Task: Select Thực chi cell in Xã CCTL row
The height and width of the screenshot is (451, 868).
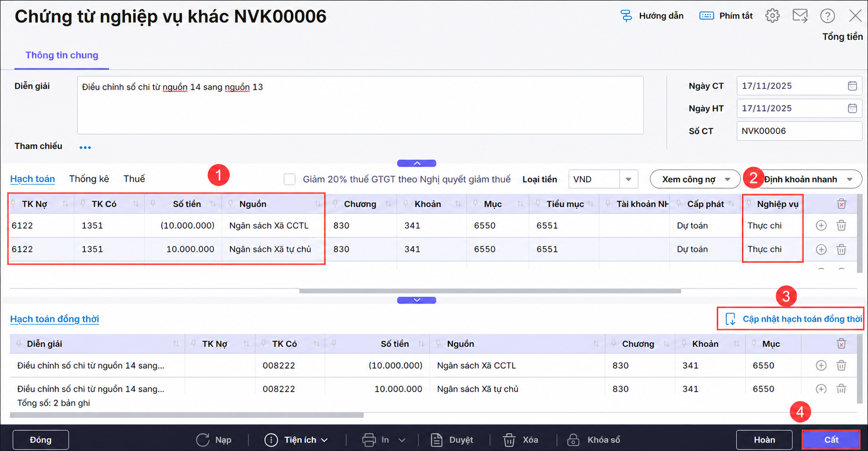Action: click(x=772, y=225)
